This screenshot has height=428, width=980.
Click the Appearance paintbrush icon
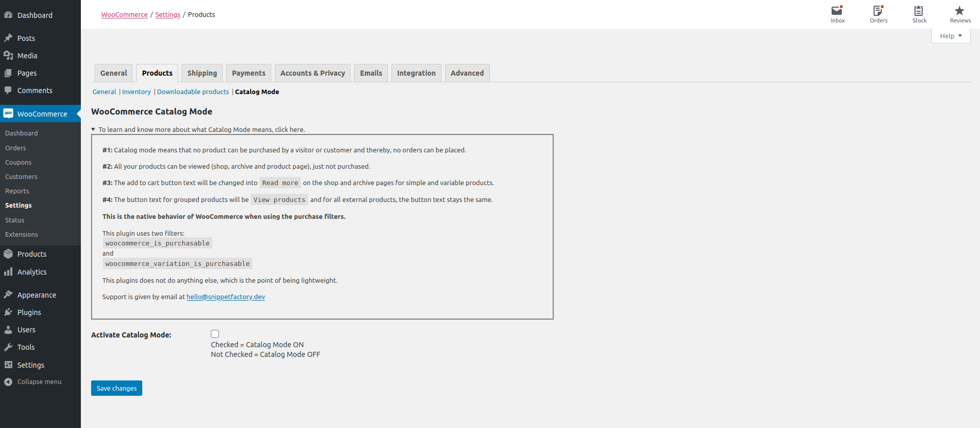coord(8,295)
